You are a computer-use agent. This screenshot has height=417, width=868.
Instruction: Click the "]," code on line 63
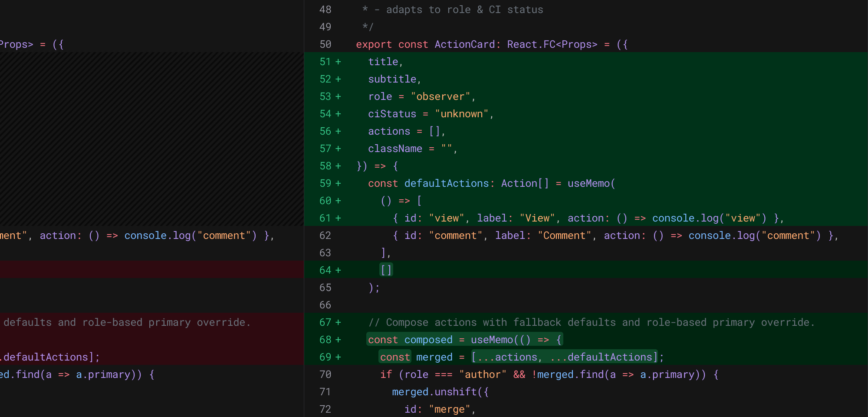(386, 253)
